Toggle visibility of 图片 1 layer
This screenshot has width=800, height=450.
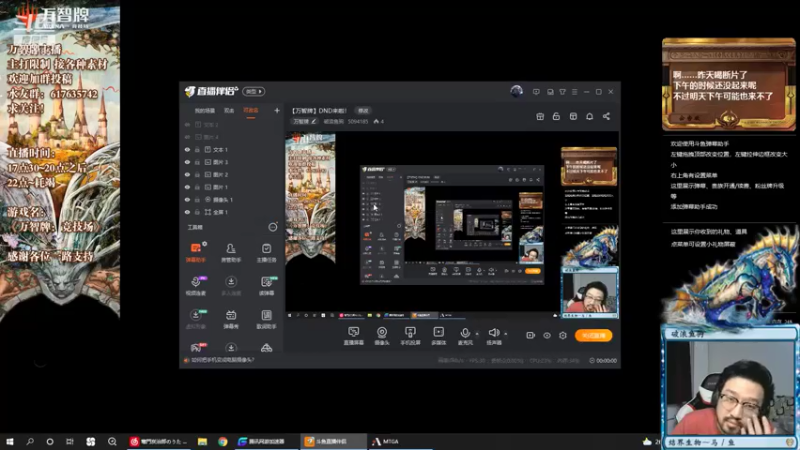[187, 187]
